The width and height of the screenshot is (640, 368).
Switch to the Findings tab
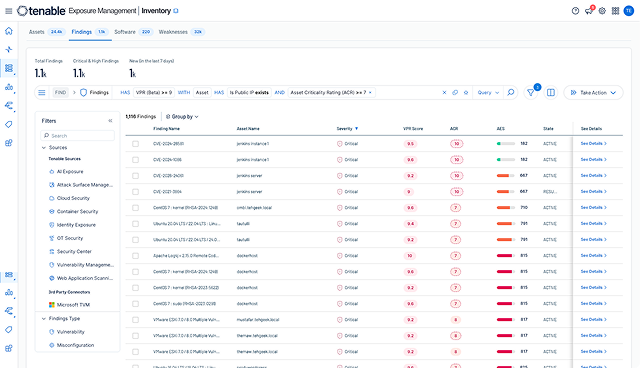90,32
